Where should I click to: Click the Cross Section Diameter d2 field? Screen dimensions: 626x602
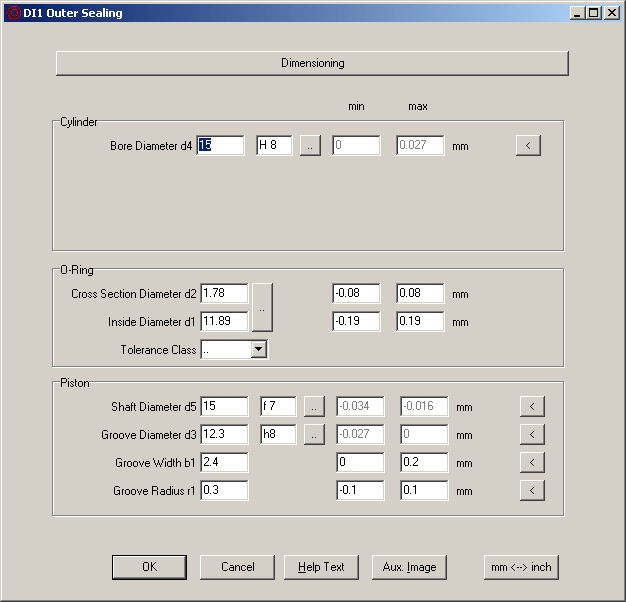coord(224,294)
